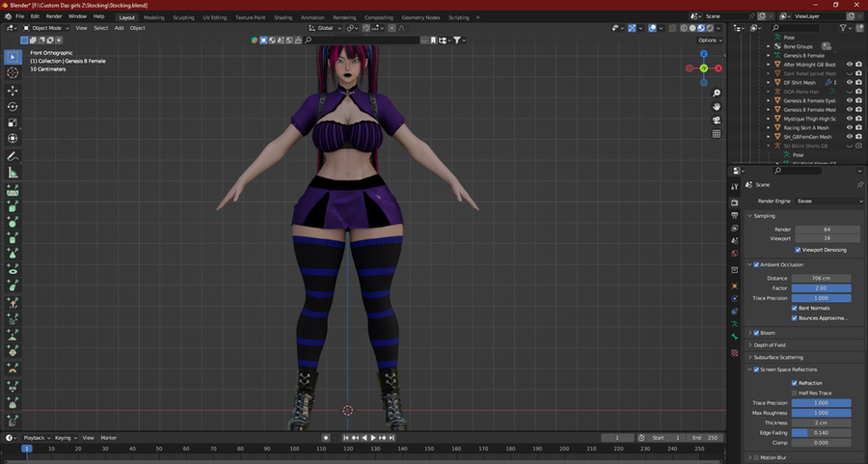Expand the Bone Groups tree item

769,46
